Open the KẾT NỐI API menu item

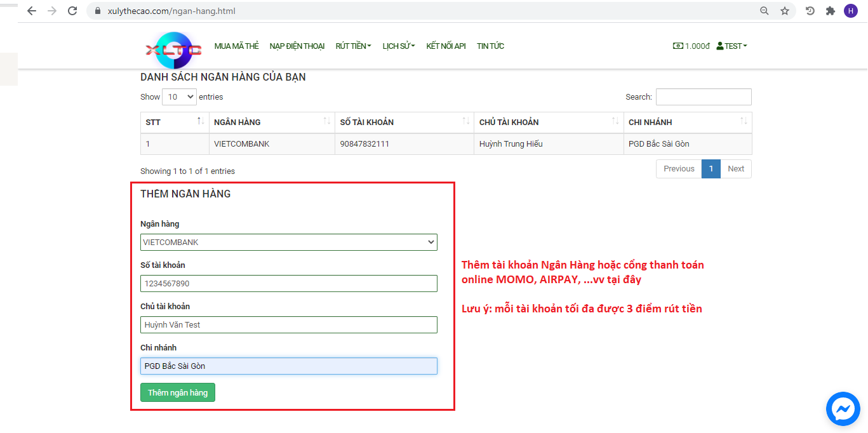[446, 46]
